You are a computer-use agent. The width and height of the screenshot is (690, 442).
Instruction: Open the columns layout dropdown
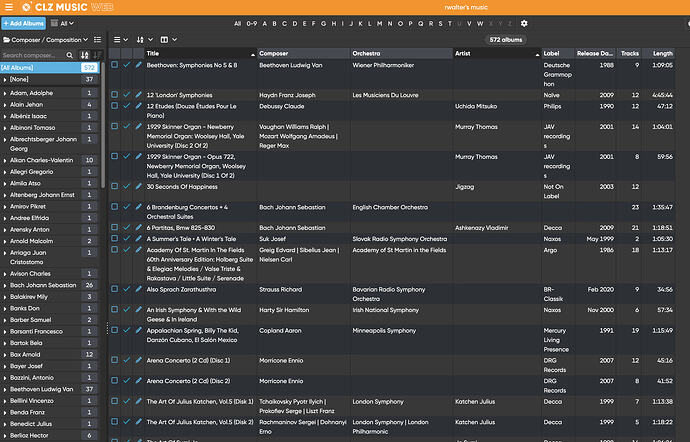pos(169,40)
